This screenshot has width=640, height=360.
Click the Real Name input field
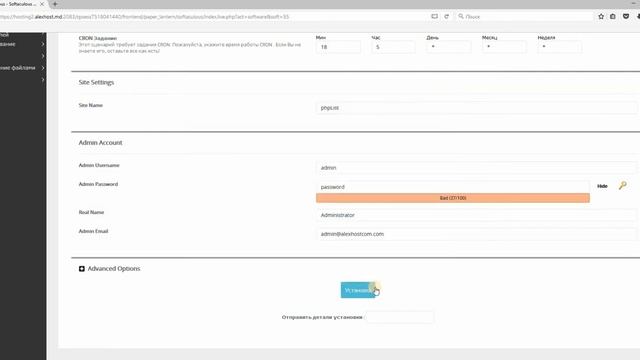coord(476,215)
